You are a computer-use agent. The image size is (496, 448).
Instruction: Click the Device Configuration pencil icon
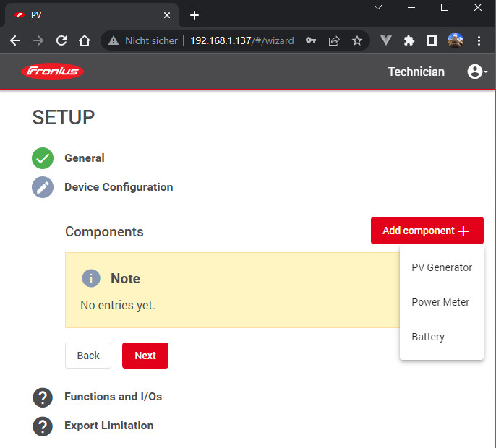point(43,187)
